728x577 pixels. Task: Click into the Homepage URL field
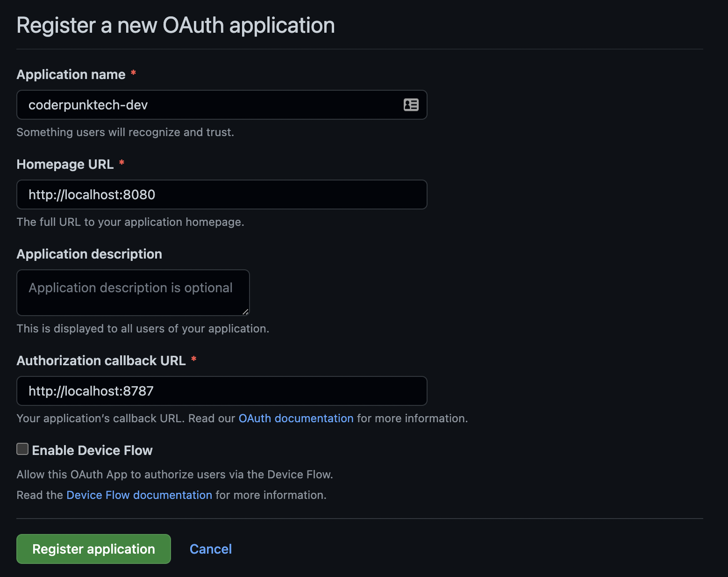221,195
